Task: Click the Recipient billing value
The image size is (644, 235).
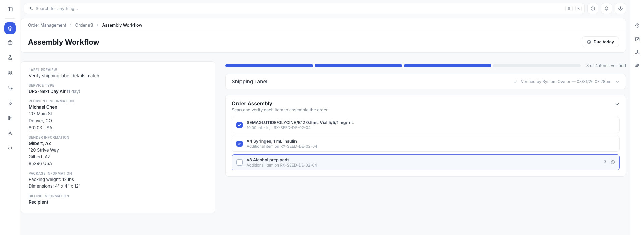Action: click(x=38, y=202)
